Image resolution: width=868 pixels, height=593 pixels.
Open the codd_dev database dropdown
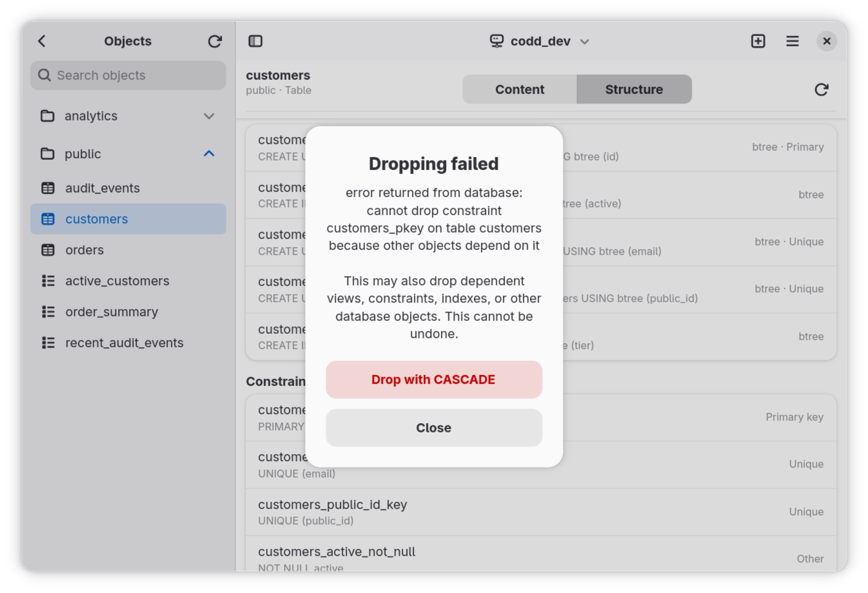(x=540, y=41)
